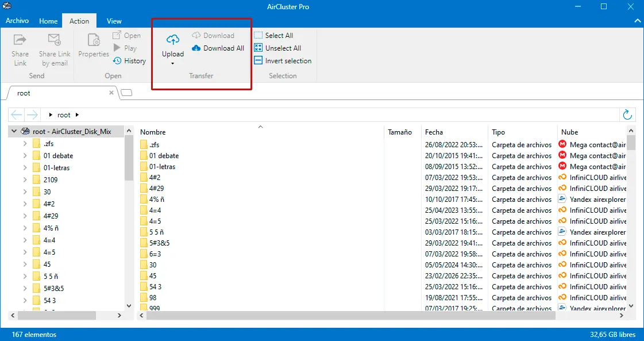The width and height of the screenshot is (644, 341).
Task: Click the Mega cloud icon on 01 debate row
Action: 562,155
